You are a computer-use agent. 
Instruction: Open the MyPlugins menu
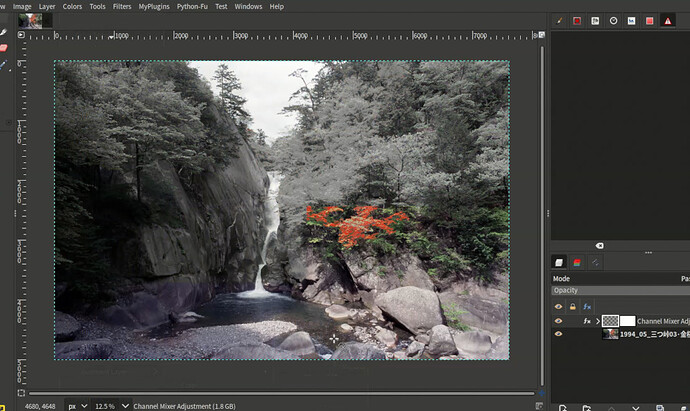(x=154, y=7)
